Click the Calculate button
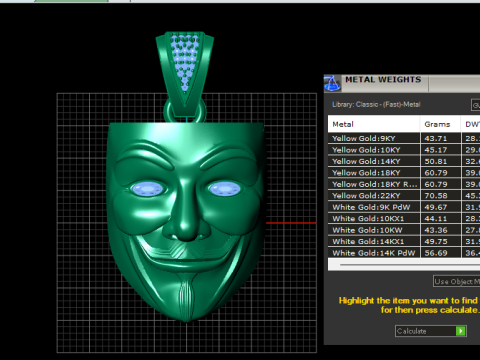Screen dimensions: 480x360 pyautogui.click(x=431, y=331)
